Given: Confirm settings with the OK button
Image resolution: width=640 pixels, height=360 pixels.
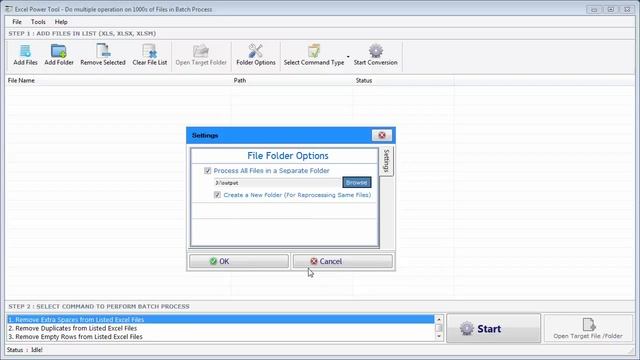Looking at the screenshot, I should 239,261.
